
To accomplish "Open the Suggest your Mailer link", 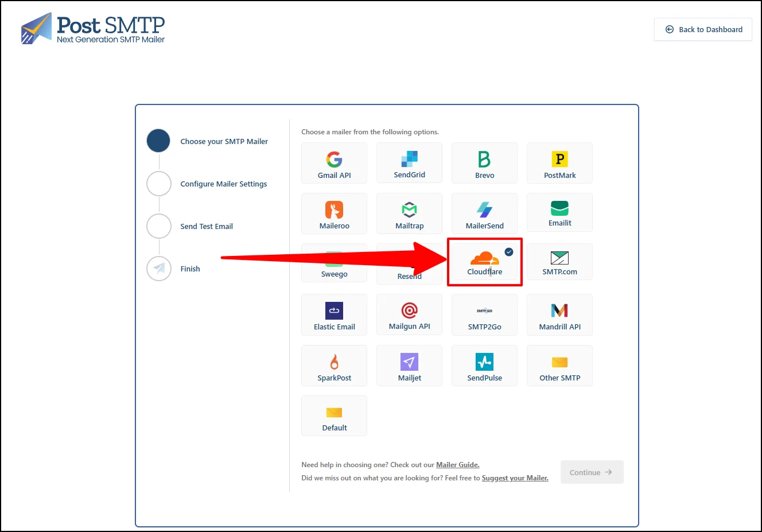I will pos(515,478).
